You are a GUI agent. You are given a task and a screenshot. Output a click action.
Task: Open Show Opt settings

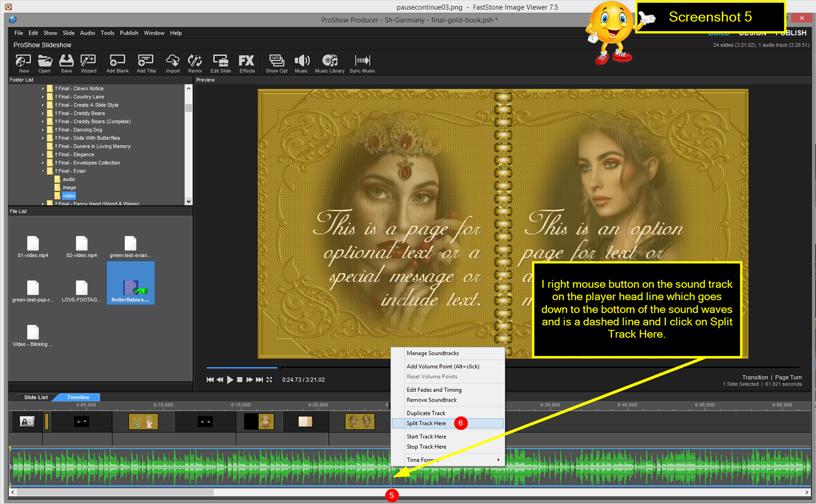point(276,63)
